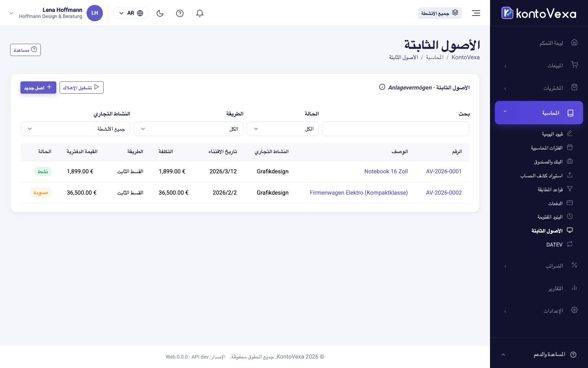
Task: Open التقارير reports in sidebar
Action: coord(539,288)
